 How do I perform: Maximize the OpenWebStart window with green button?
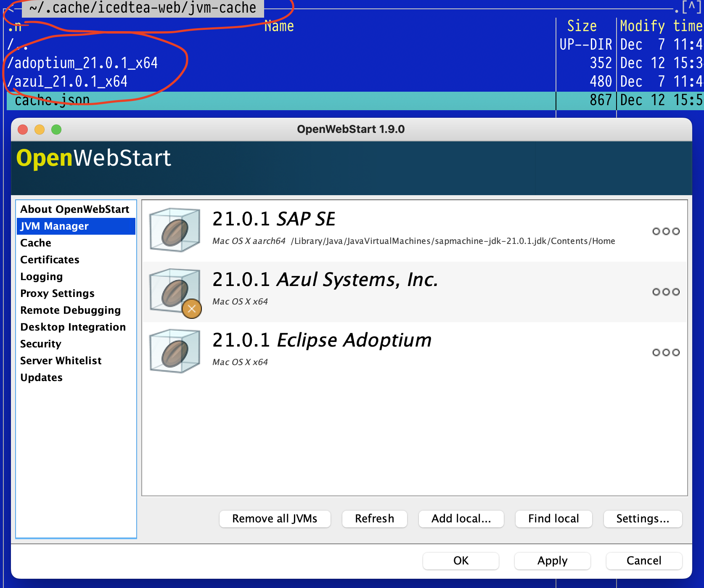(56, 130)
